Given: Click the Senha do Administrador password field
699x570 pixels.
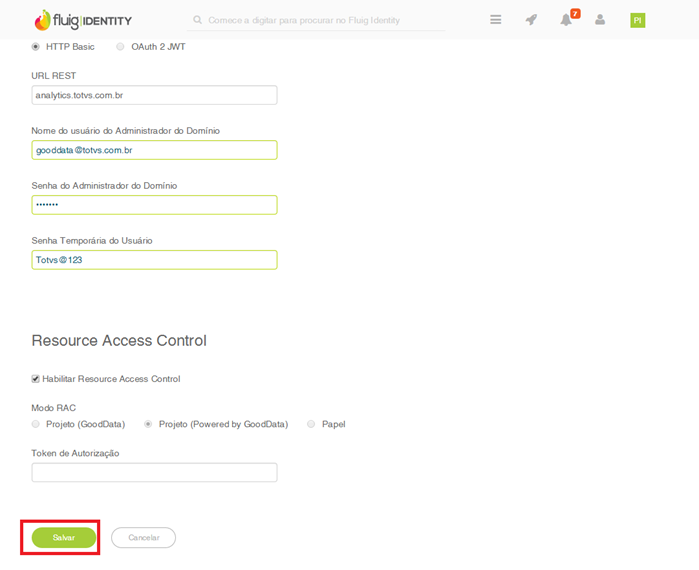Looking at the screenshot, I should 154,205.
